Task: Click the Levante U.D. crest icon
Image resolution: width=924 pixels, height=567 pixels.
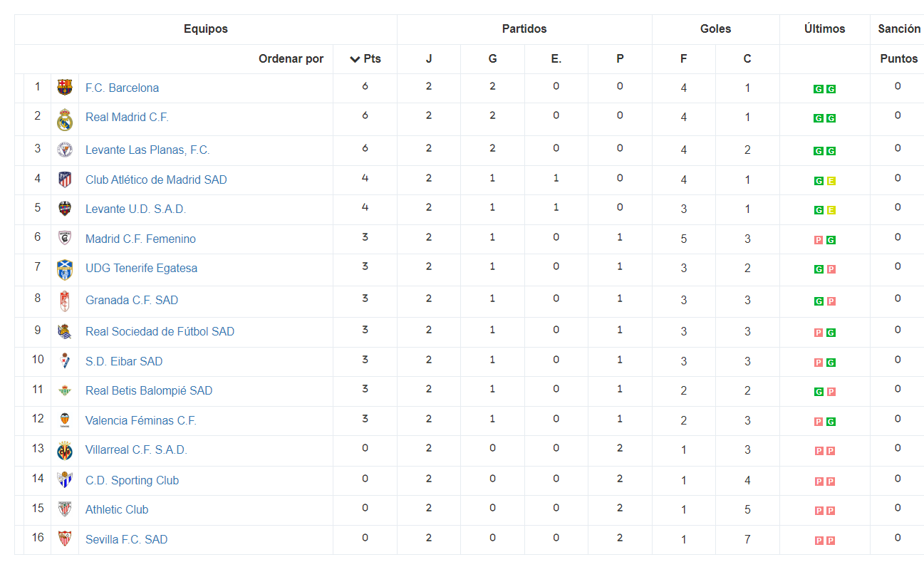Action: pyautogui.click(x=65, y=209)
